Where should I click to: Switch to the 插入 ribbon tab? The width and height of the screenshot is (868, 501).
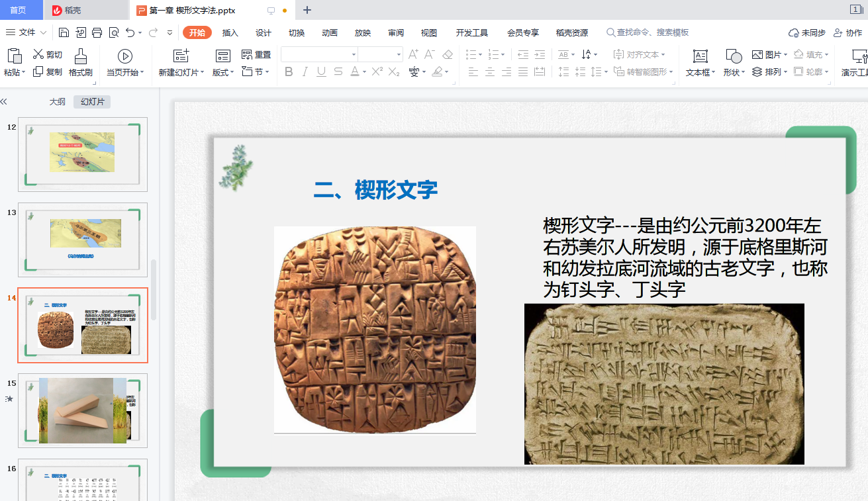click(x=230, y=32)
